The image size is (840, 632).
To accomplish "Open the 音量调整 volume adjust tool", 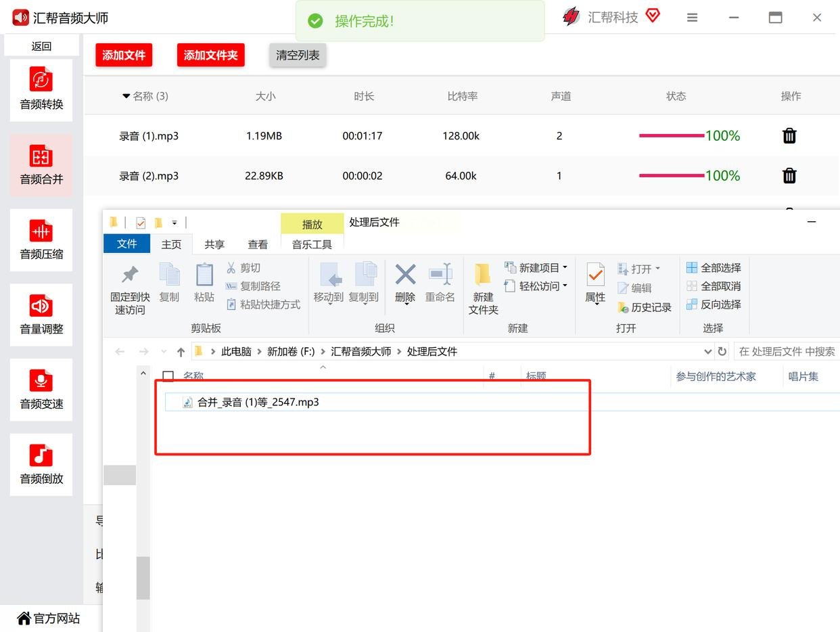I will 41,315.
